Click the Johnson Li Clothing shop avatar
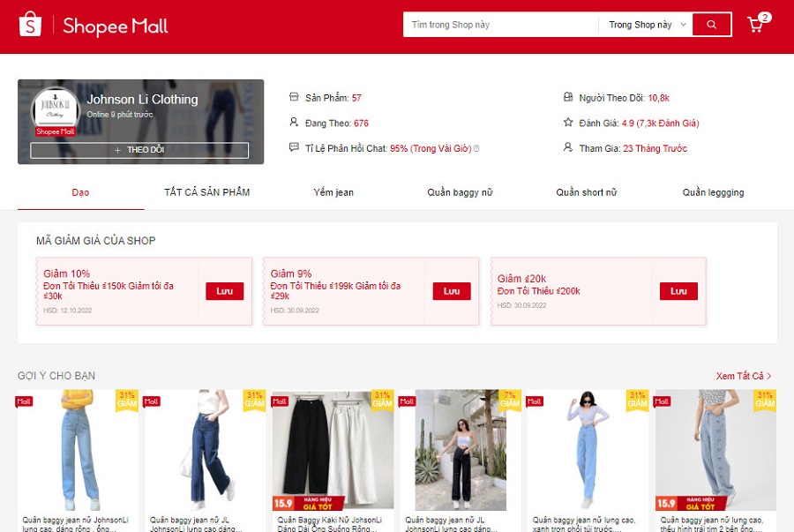794x532 pixels. pyautogui.click(x=55, y=110)
